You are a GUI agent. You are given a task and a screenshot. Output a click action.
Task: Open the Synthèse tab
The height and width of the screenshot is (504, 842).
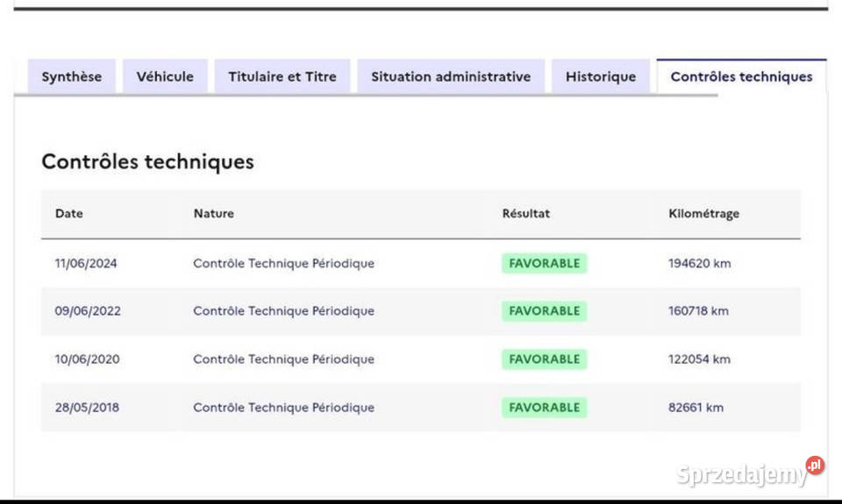coord(71,76)
